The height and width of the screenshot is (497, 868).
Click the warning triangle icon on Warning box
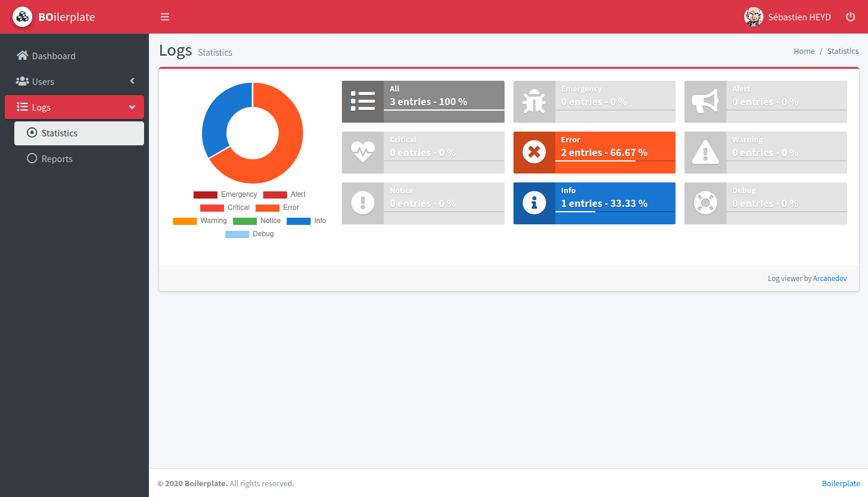point(705,153)
